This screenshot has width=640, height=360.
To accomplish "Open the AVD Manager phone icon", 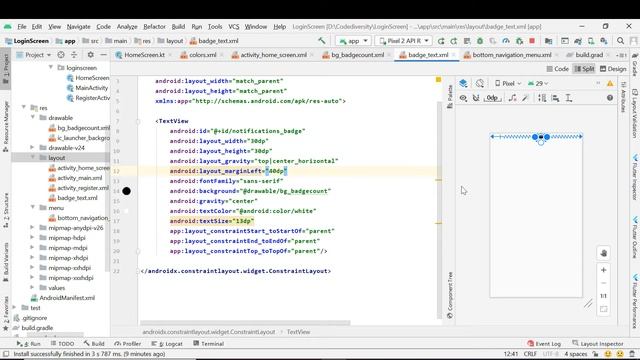I will [x=591, y=41].
